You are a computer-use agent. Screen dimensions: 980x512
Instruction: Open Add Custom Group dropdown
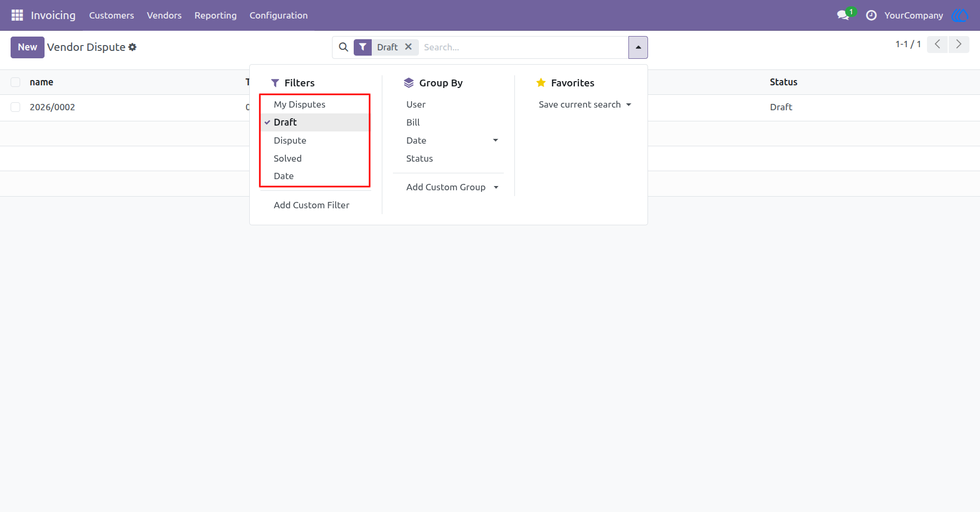(452, 187)
